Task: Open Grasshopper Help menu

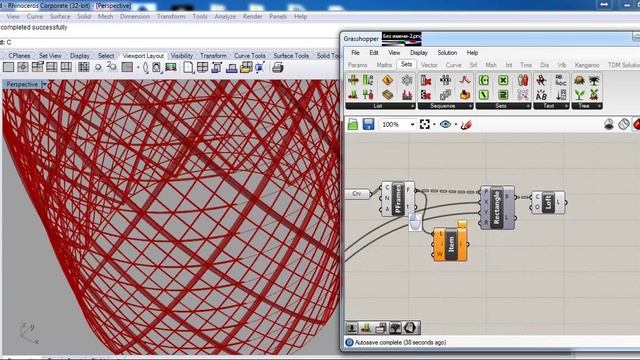Action: click(x=472, y=53)
